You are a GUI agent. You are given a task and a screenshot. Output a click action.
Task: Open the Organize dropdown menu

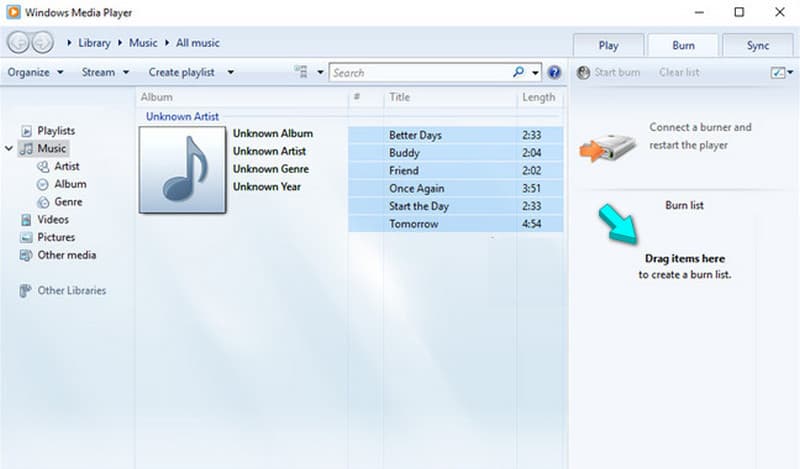(x=35, y=72)
